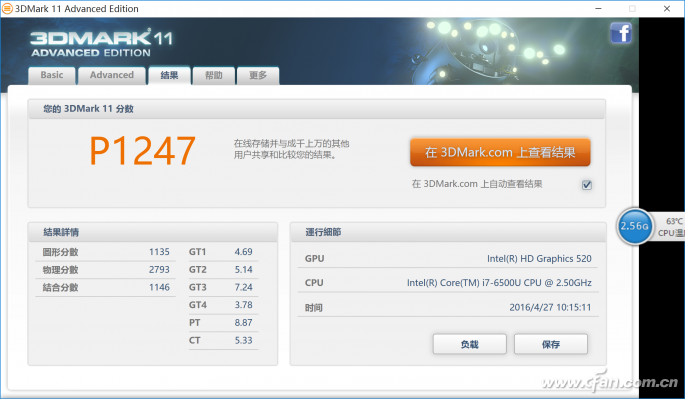Screen dimensions: 685x399
Task: Click the 保存 save button
Action: coord(551,344)
